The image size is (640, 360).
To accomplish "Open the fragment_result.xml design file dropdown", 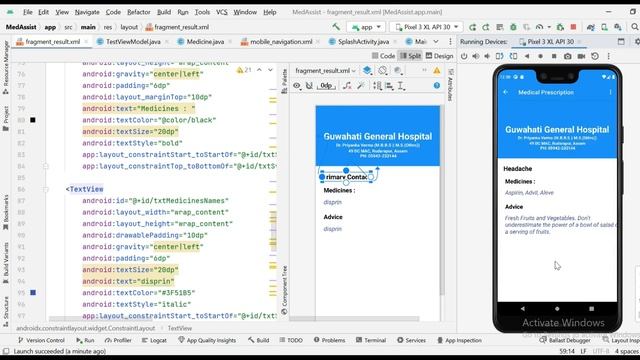I will tap(325, 71).
